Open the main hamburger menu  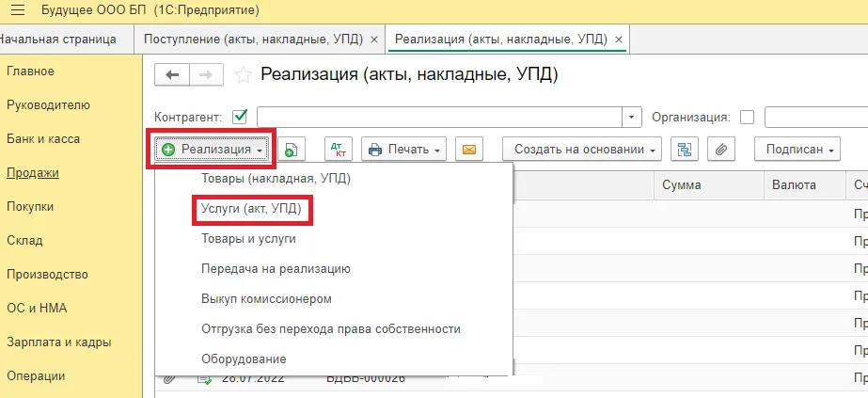coord(17,10)
